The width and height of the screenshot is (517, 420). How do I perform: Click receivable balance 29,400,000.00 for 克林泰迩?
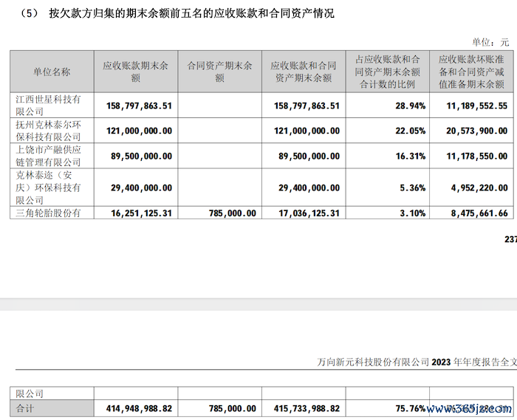pyautogui.click(x=142, y=188)
